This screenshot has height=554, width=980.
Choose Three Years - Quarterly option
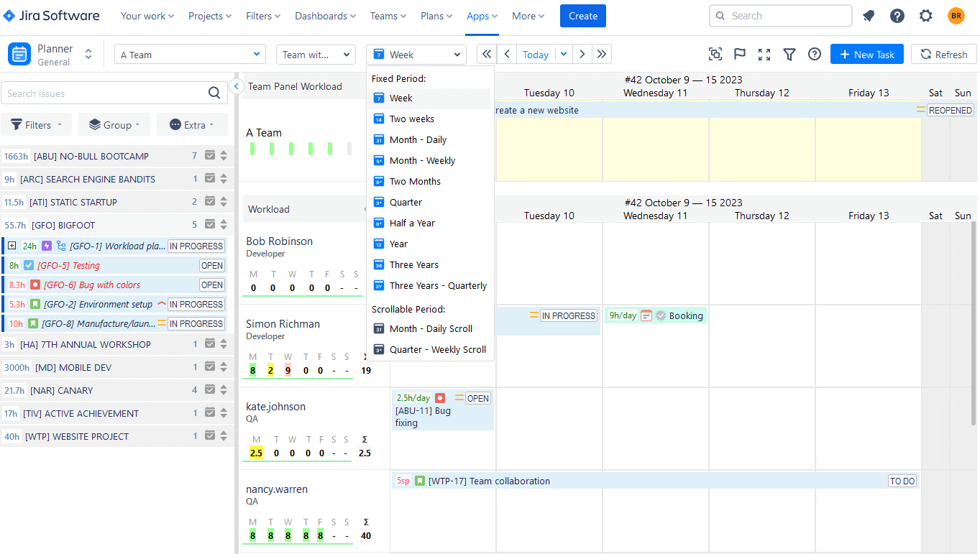[430, 286]
